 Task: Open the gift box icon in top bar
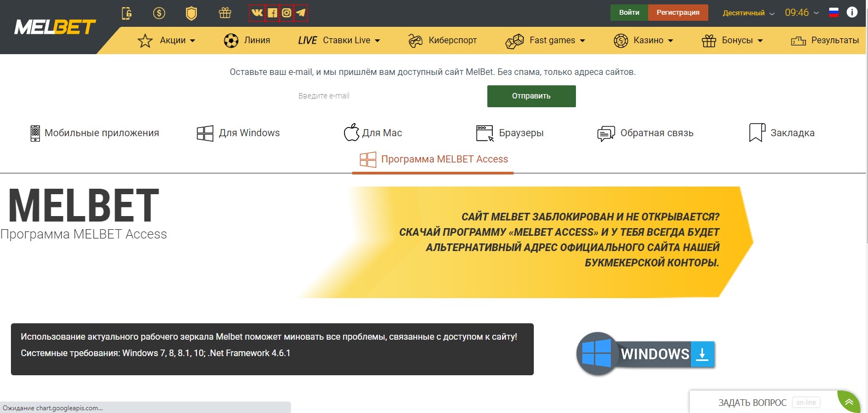(x=225, y=13)
